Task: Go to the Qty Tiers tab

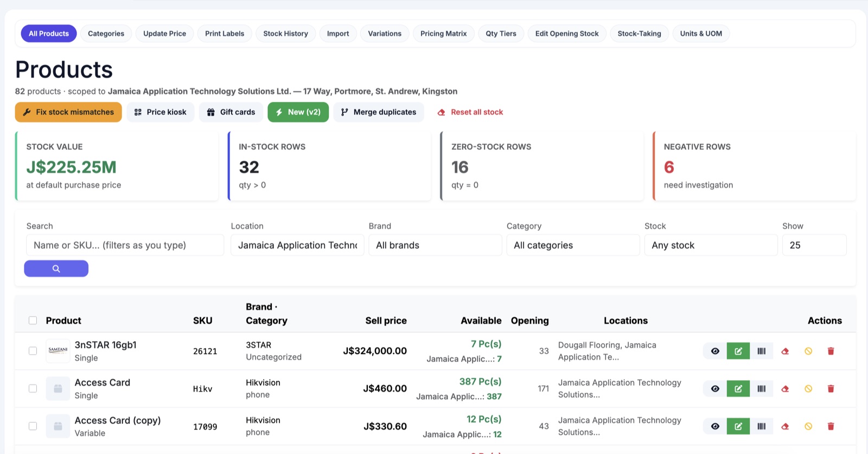Action: (x=501, y=34)
